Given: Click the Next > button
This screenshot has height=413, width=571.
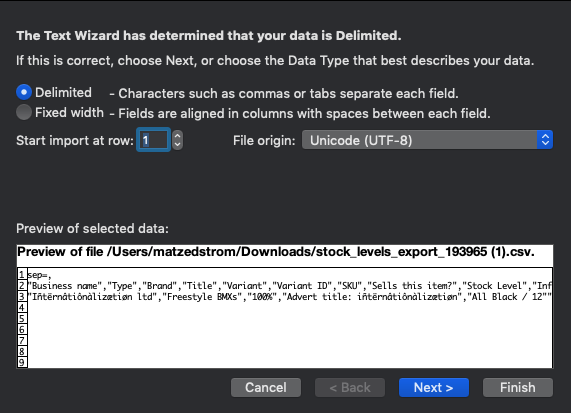Looking at the screenshot, I should click(x=434, y=388).
